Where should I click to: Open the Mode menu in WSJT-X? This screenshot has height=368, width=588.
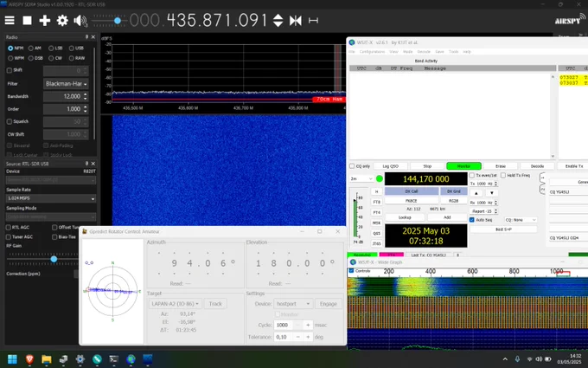coord(407,52)
